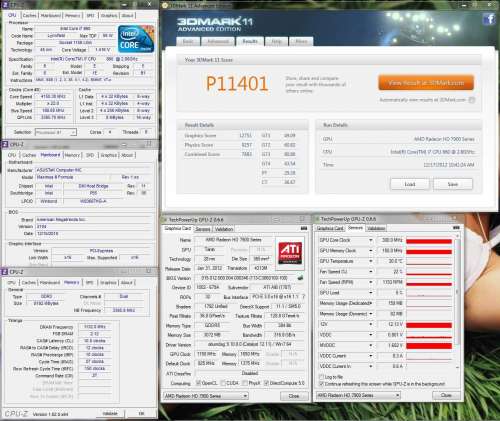Click the MVDDC red sensor graph
The height and width of the screenshot is (421, 500).
point(429,345)
